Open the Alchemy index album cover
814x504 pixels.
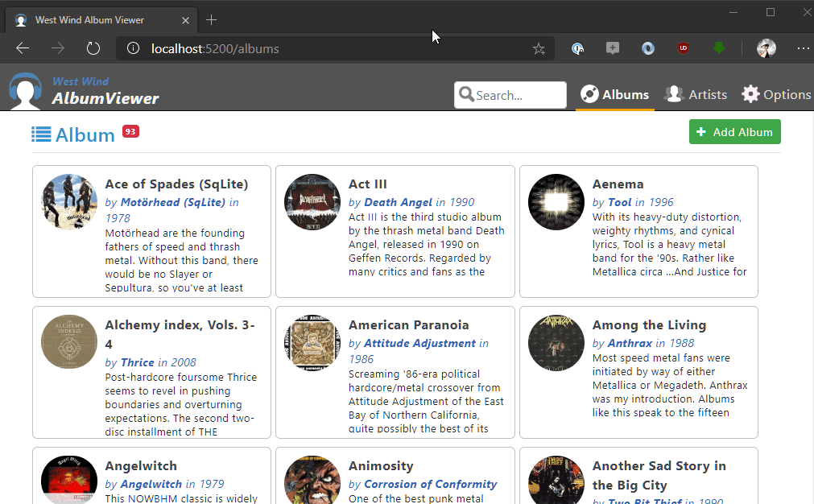tap(69, 342)
